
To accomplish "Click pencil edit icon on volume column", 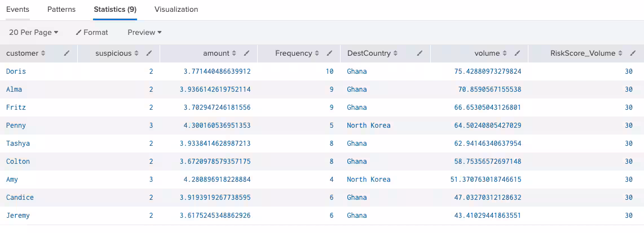I will [x=517, y=53].
